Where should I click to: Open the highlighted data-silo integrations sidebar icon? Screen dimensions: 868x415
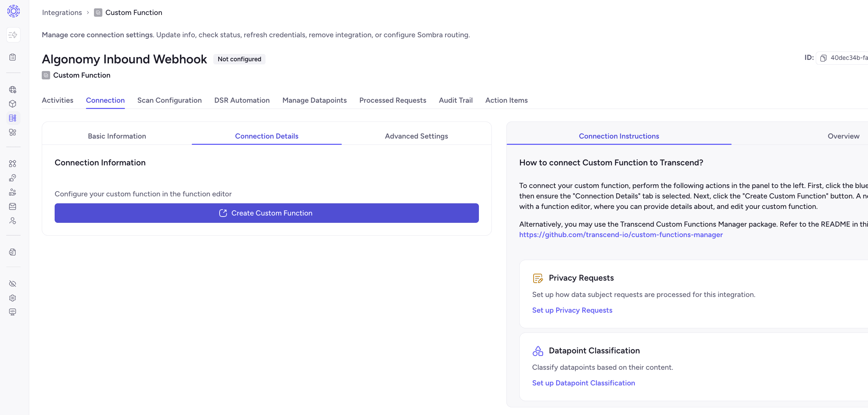(13, 118)
